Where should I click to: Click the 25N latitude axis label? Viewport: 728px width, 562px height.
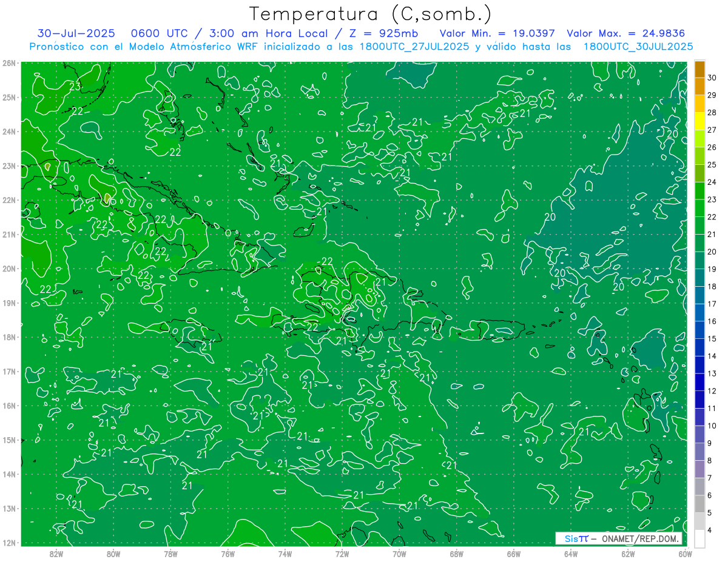coord(10,98)
